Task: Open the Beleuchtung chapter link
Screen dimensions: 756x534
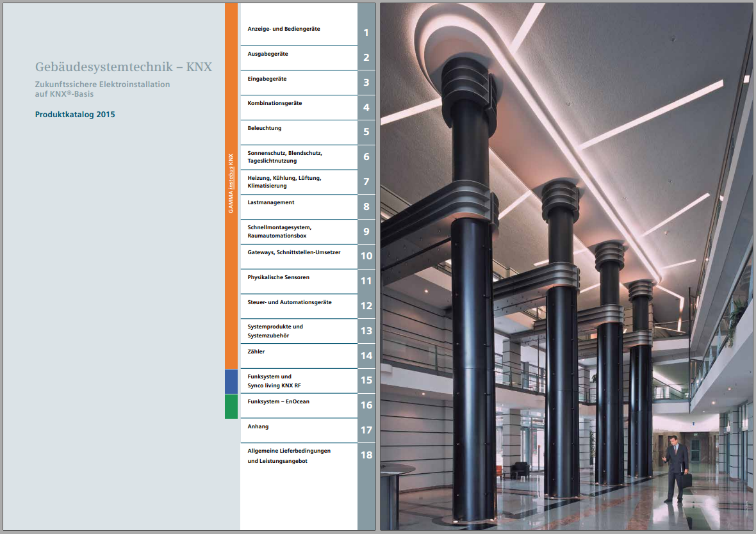Action: 265,128
